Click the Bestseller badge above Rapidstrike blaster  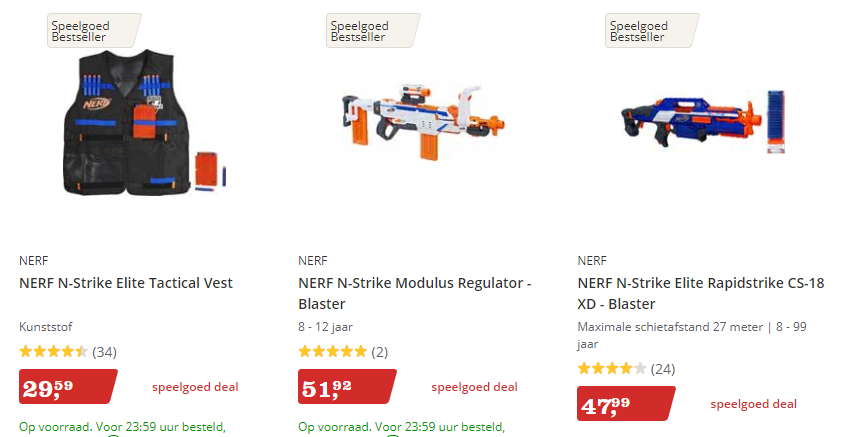(x=650, y=31)
